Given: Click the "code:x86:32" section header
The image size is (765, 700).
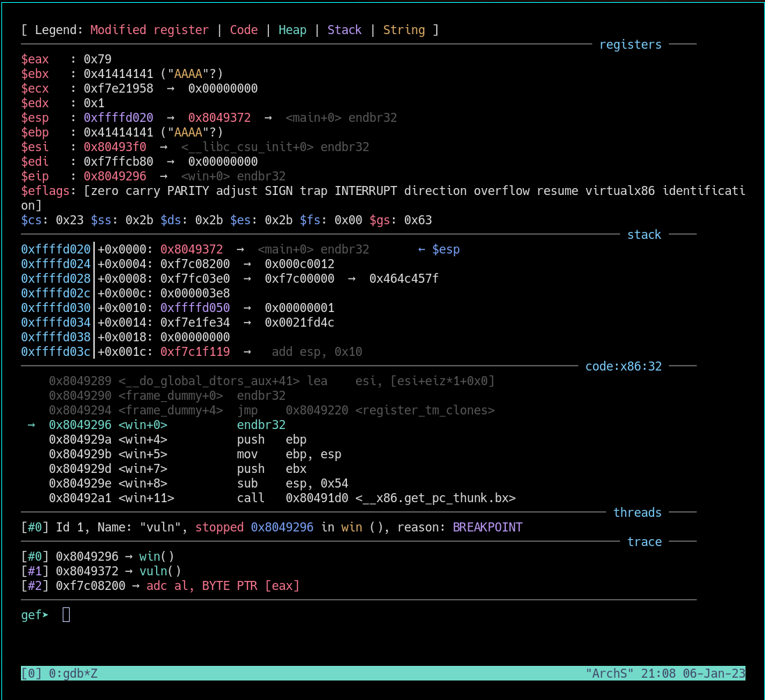Looking at the screenshot, I should click(x=624, y=366).
